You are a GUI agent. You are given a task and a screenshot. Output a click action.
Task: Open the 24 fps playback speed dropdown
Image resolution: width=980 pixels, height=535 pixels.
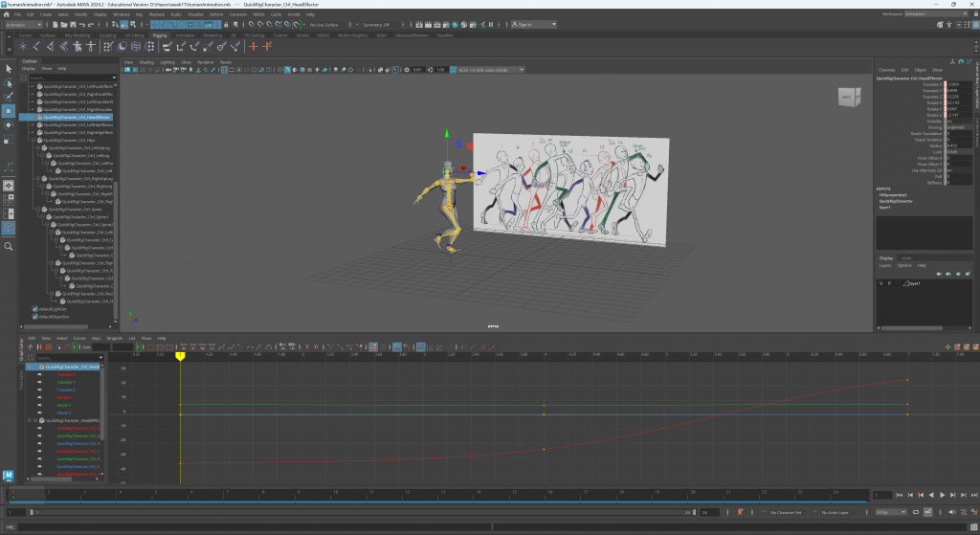coord(891,512)
